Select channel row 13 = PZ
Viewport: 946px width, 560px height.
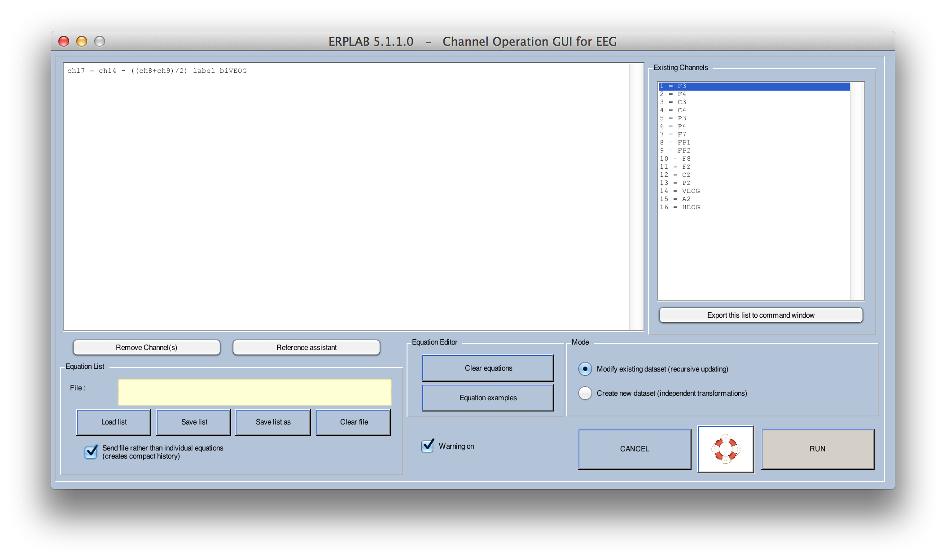pyautogui.click(x=754, y=183)
